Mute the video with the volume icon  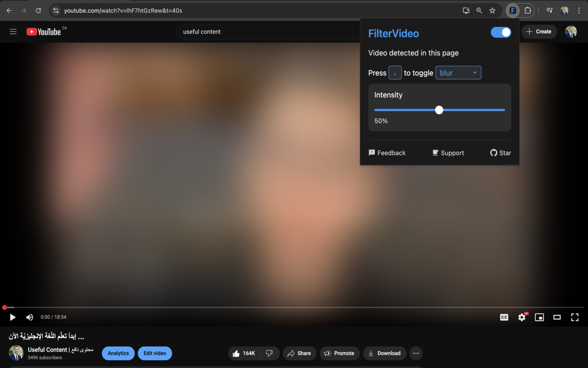pyautogui.click(x=29, y=317)
